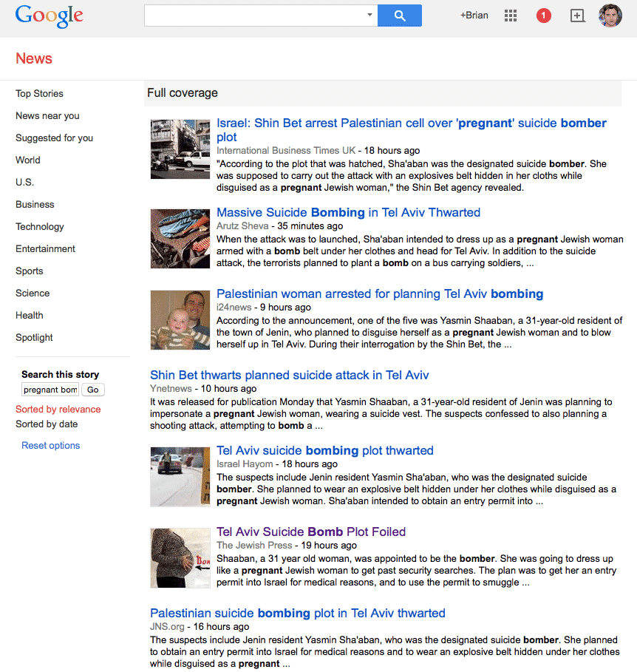Click the Go button
The image size is (637, 672).
[x=93, y=390]
